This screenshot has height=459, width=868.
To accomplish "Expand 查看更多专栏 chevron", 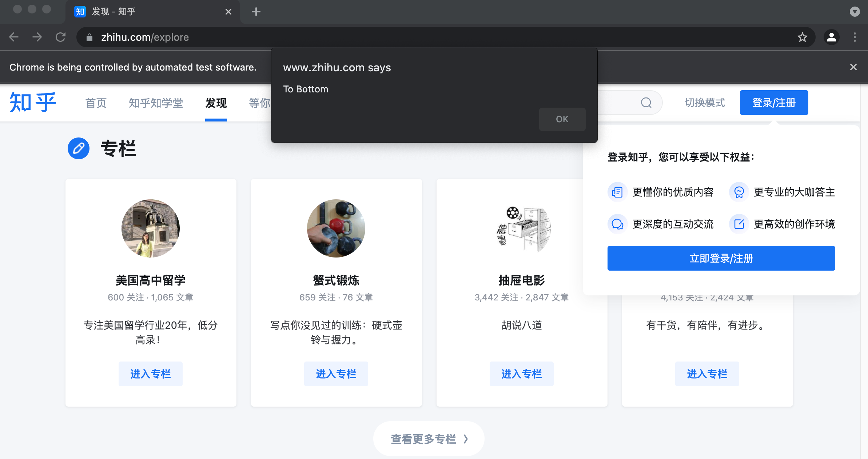I will click(466, 439).
